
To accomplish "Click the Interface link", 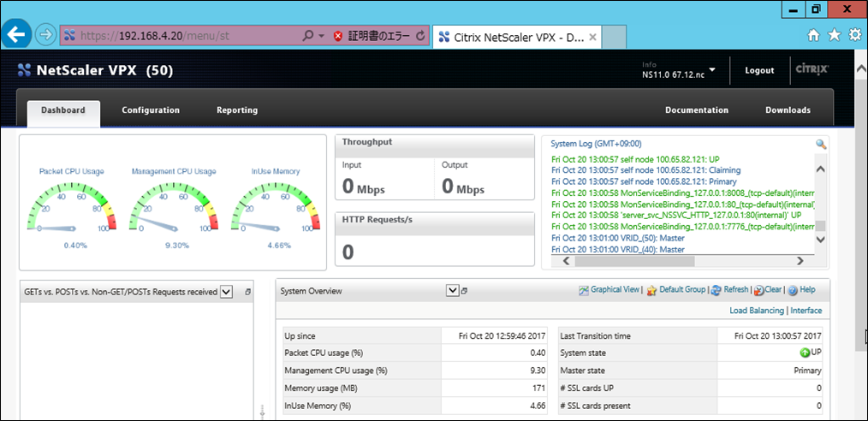I will tap(806, 311).
